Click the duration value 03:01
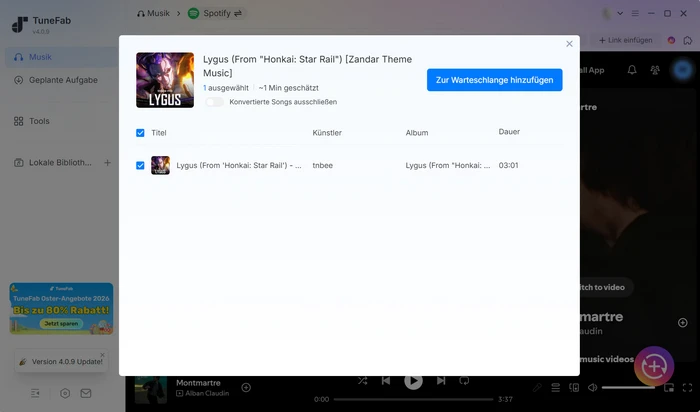700x412 pixels. coord(508,165)
